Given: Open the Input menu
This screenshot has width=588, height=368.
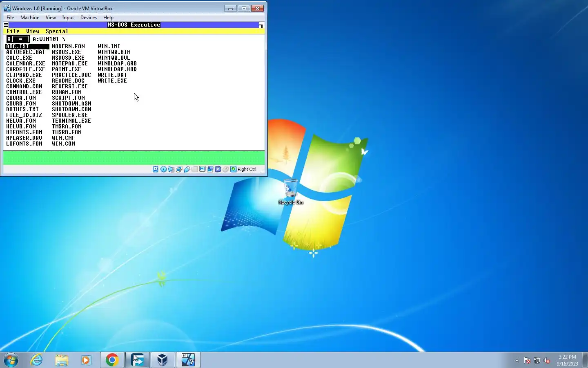Looking at the screenshot, I should click(68, 18).
